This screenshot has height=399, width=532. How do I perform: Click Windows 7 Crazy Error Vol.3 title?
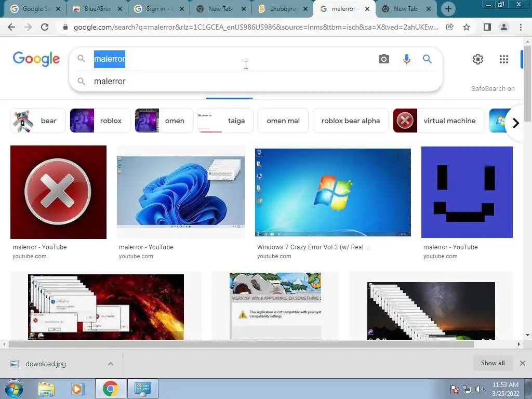tap(313, 247)
